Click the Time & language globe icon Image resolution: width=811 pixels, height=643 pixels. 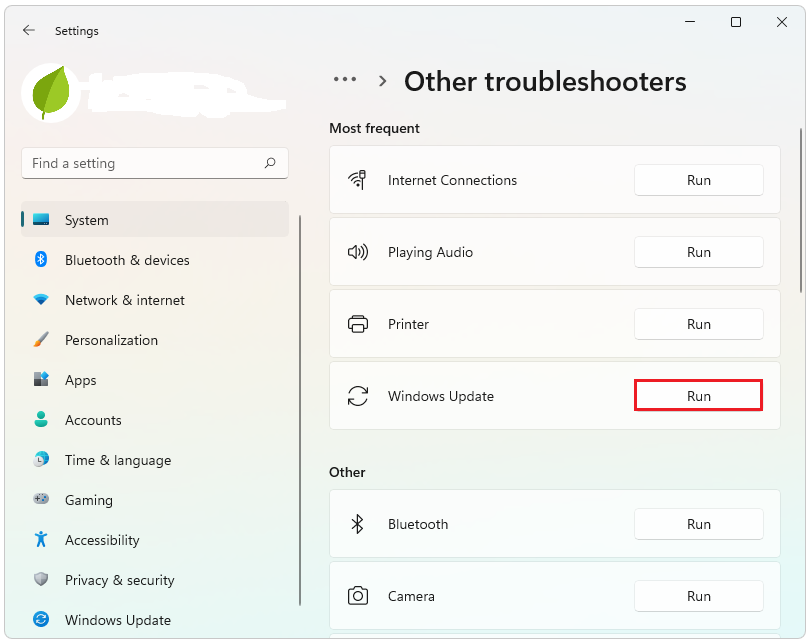(41, 459)
